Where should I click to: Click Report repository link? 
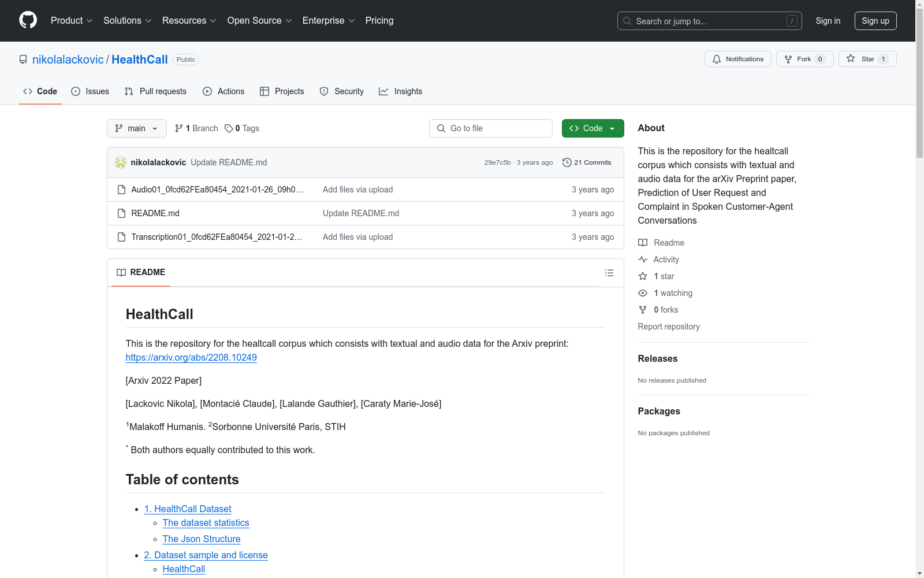(x=669, y=327)
